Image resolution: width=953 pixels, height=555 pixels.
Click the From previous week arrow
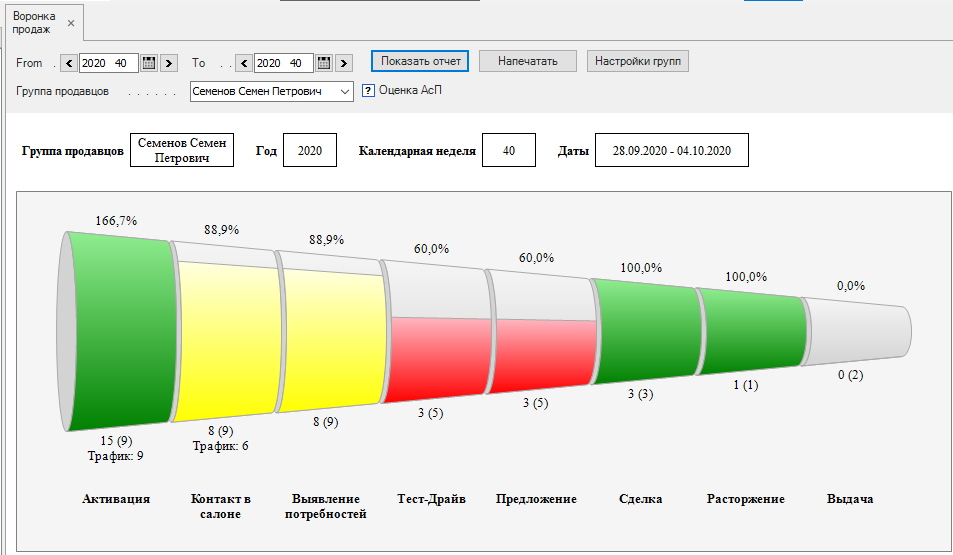point(69,63)
